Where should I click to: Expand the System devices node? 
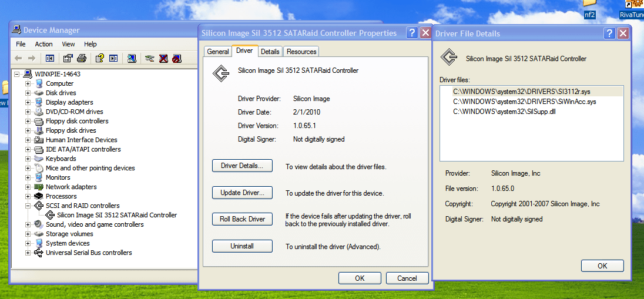coord(28,244)
